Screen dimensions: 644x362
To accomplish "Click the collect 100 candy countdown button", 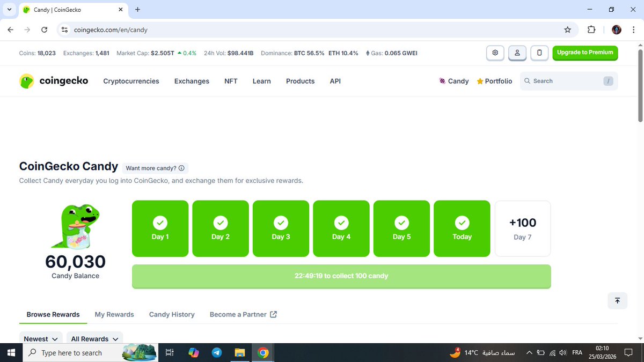I will [x=341, y=276].
